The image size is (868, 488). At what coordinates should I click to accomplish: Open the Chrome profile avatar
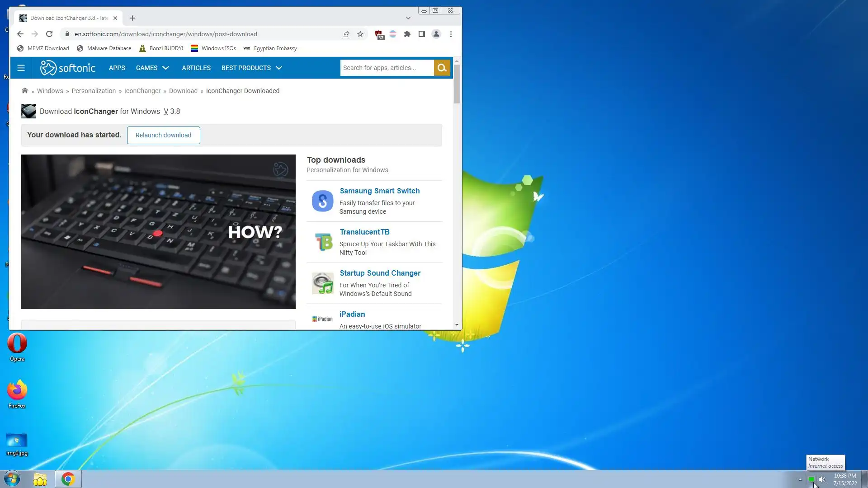tap(436, 34)
